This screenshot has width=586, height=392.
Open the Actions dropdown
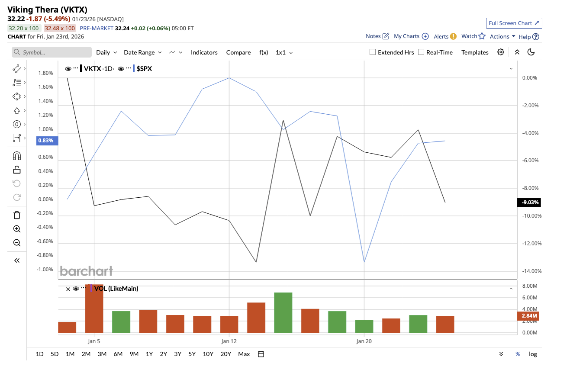[x=502, y=36]
